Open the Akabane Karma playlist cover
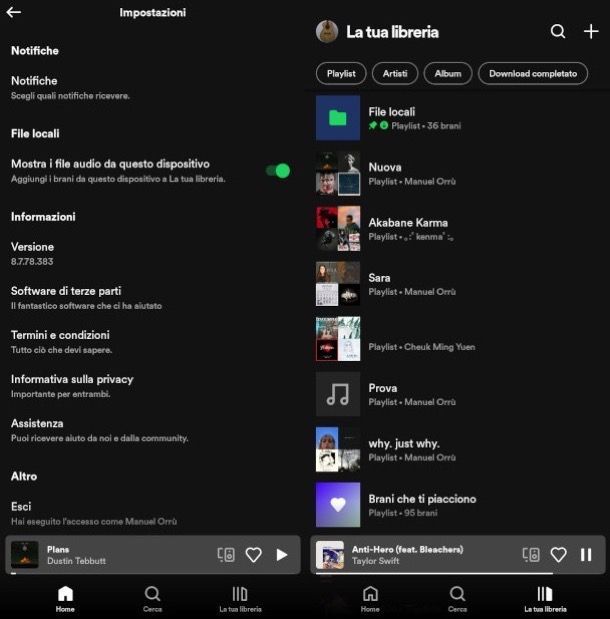Viewport: 610px width, 619px height. pyautogui.click(x=338, y=228)
